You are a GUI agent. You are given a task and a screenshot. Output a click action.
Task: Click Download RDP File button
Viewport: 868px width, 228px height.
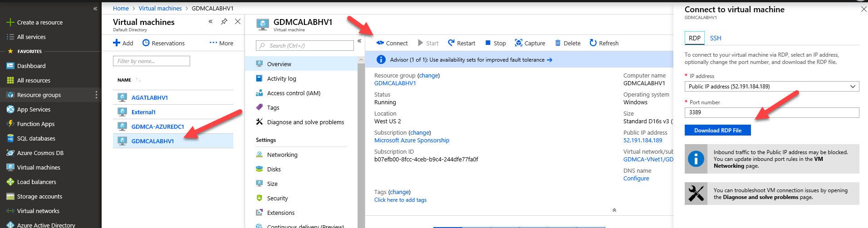point(718,130)
